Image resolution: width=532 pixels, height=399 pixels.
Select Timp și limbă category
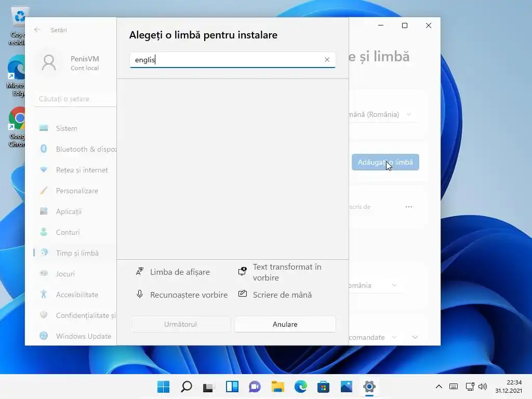[x=75, y=253]
